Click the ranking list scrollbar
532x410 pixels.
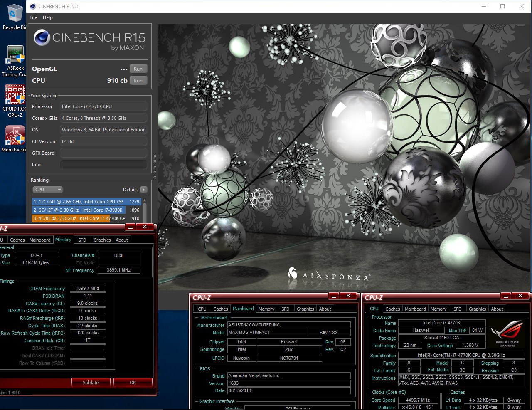coord(145,210)
